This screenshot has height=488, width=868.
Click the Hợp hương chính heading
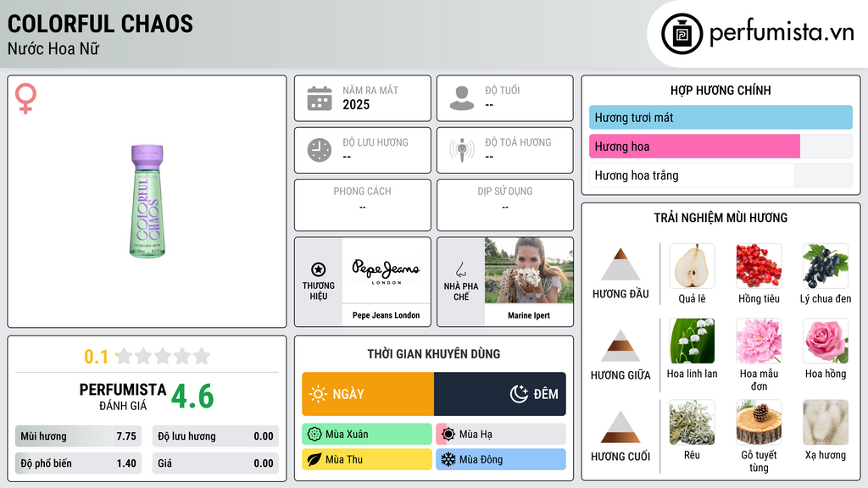click(x=721, y=90)
